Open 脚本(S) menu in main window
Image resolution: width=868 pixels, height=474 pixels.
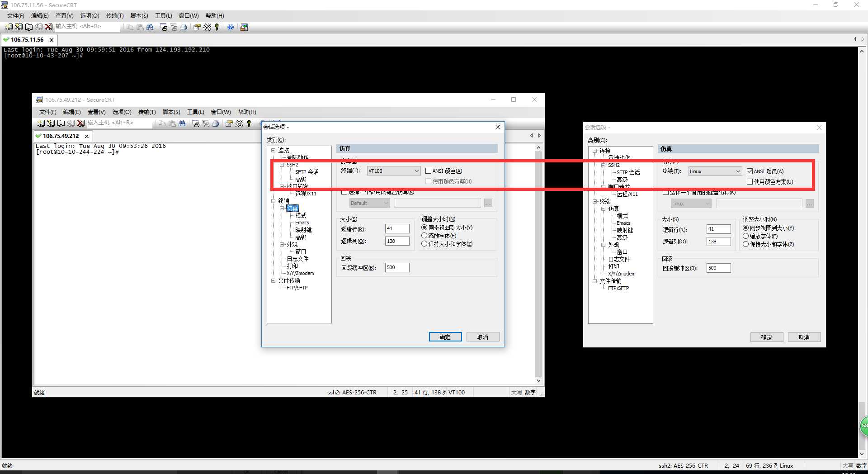click(x=139, y=16)
